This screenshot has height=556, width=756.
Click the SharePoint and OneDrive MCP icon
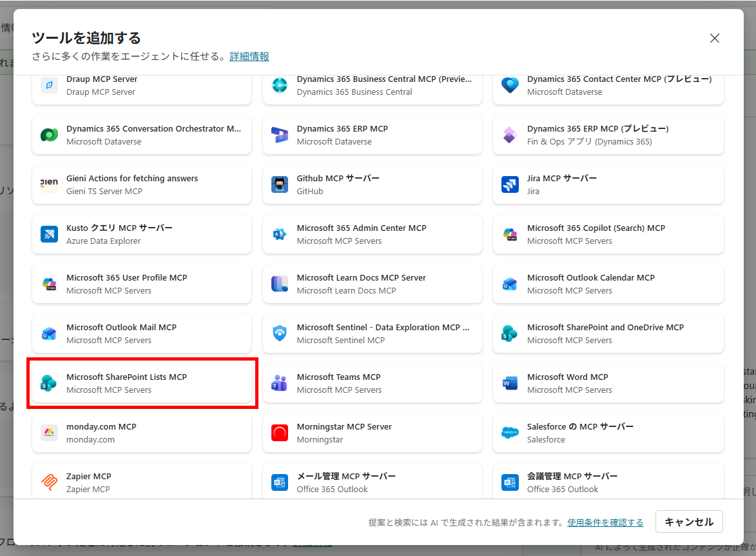pyautogui.click(x=510, y=334)
